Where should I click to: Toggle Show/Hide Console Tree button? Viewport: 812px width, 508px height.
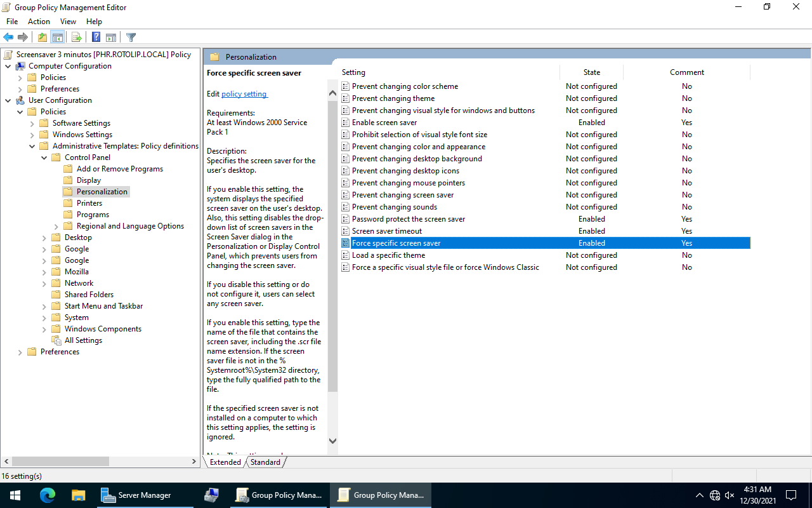click(58, 37)
